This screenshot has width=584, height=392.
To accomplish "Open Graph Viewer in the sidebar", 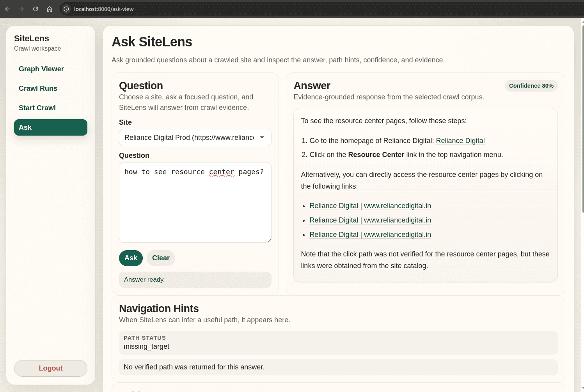I will [51, 69].
